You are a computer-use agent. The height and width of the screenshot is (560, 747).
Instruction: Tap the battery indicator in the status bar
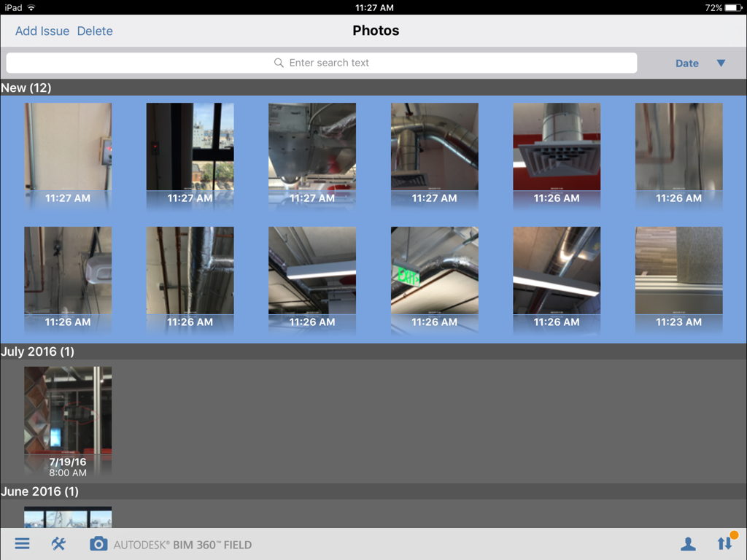pyautogui.click(x=730, y=7)
